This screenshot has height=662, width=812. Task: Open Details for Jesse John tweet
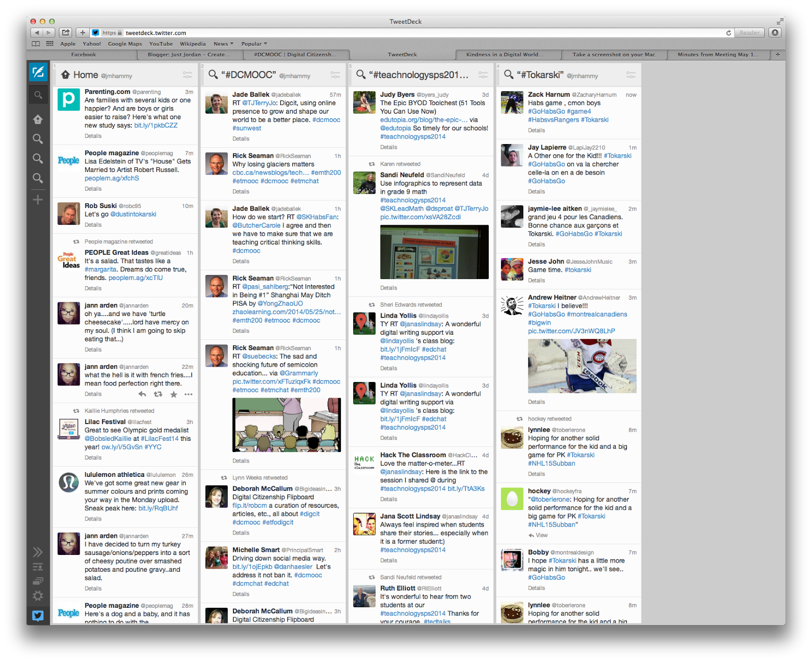tap(536, 281)
